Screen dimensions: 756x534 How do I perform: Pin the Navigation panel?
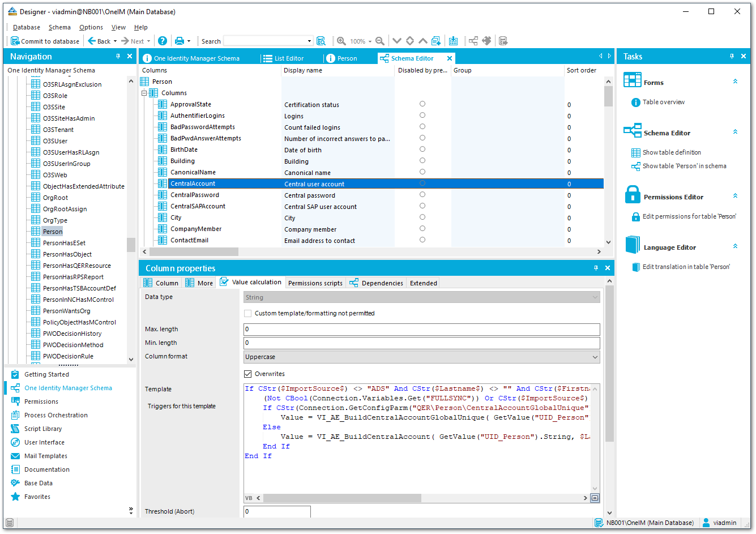[x=118, y=56]
